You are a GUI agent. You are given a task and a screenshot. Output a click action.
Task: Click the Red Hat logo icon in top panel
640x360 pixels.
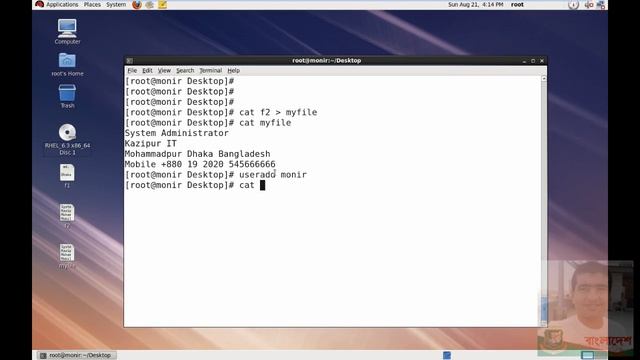(x=39, y=4)
